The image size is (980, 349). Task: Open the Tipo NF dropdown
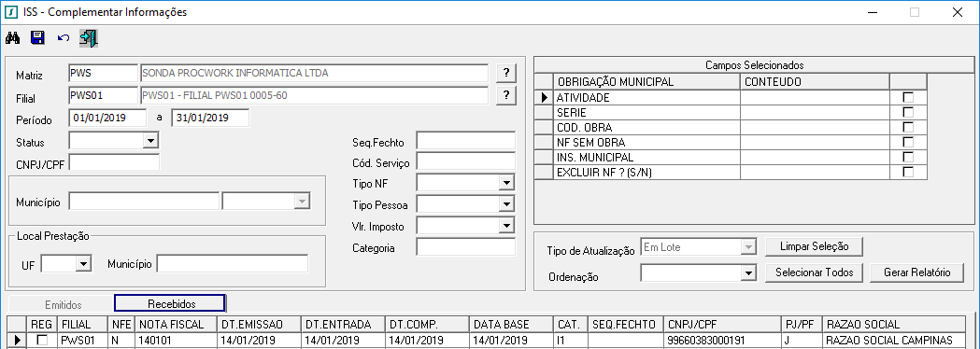506,184
